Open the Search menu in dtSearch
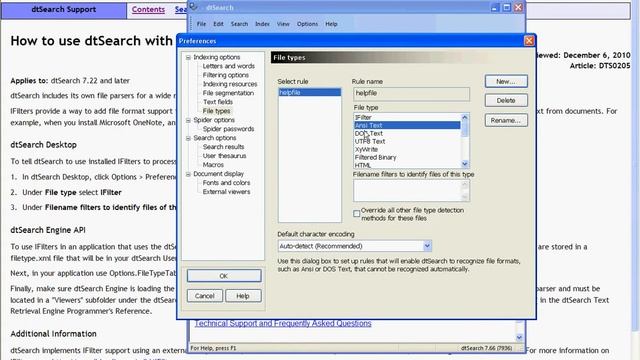 tap(239, 24)
